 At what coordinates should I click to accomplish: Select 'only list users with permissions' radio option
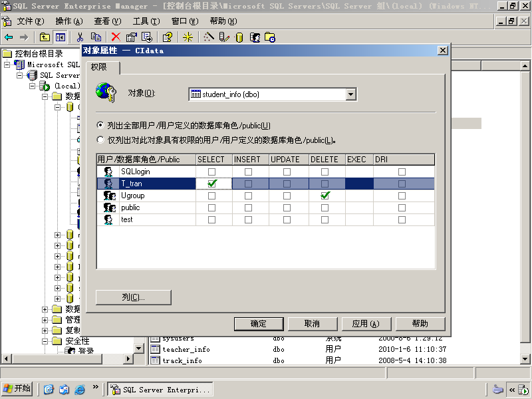[x=100, y=140]
